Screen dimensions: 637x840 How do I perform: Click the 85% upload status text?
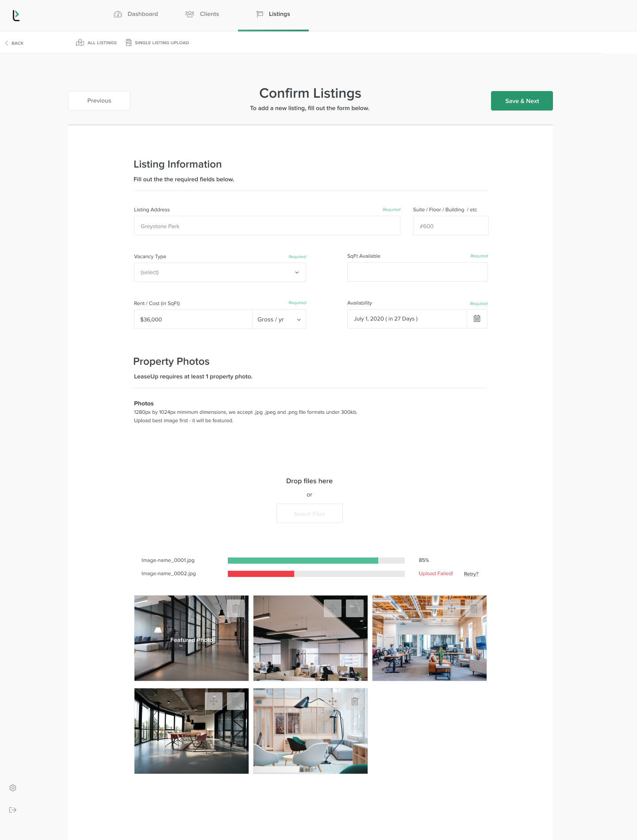(x=424, y=561)
